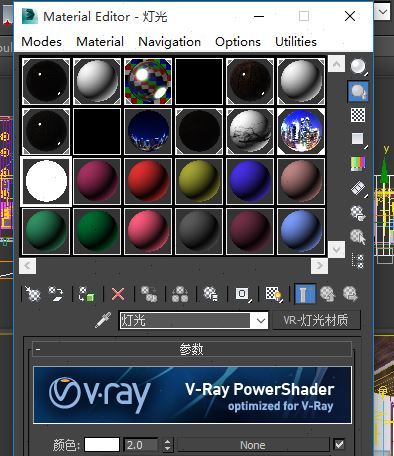394x456 pixels.
Task: Click the sample slots scroll left arrow
Action: coord(28,266)
